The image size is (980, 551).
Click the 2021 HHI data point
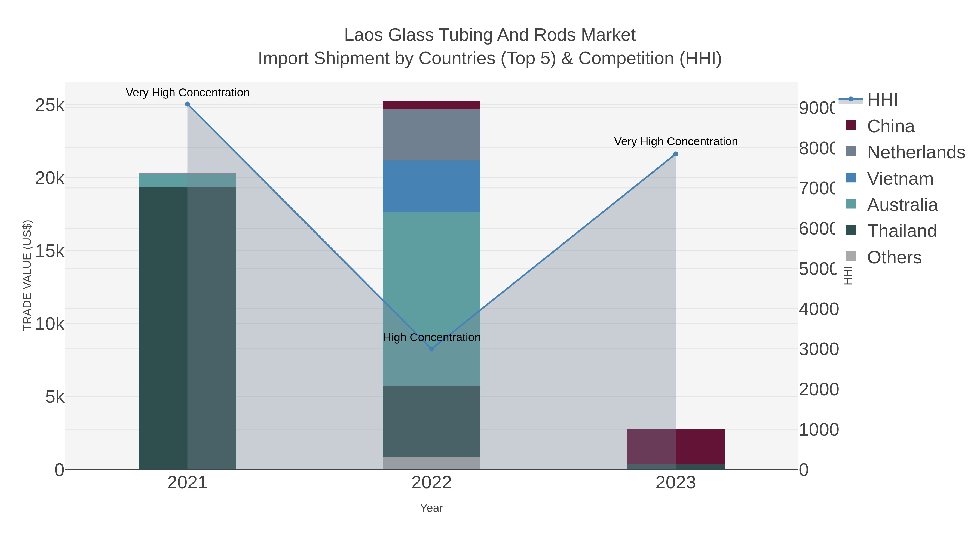click(187, 104)
